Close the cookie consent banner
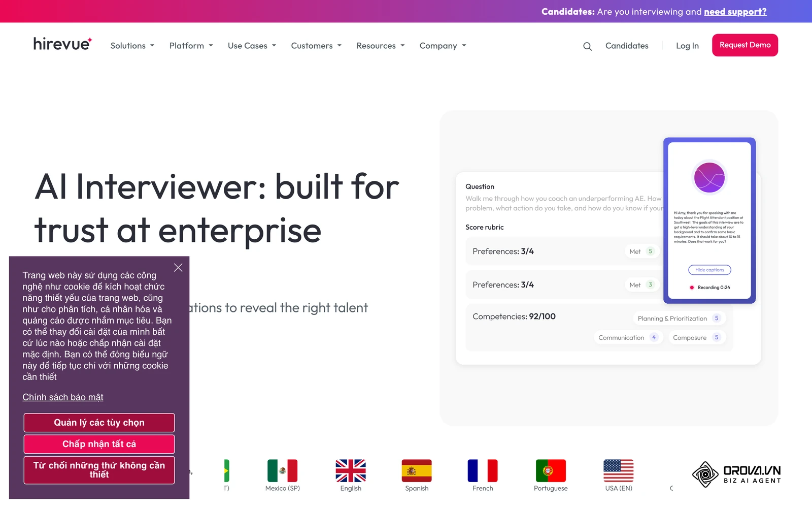This screenshot has width=812, height=508. (178, 267)
